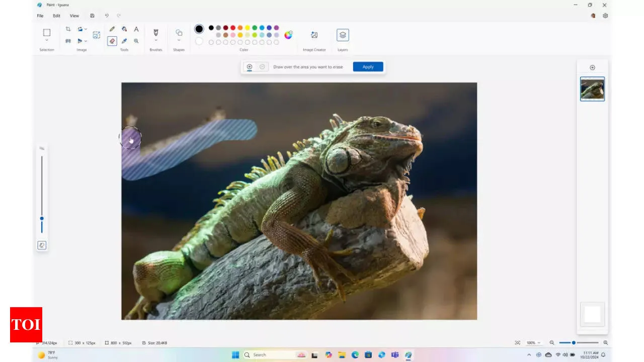Pick the orange color swatch
Screen dimensions: 644x362
point(240,28)
